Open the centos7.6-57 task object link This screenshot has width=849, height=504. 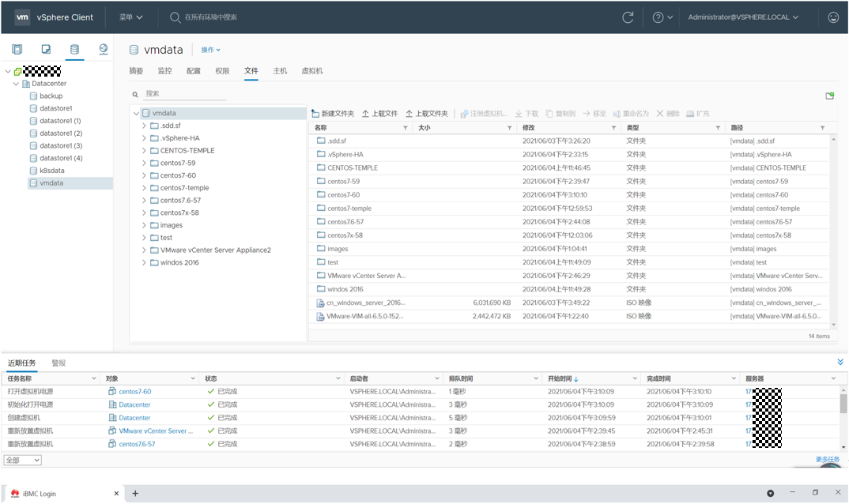[137, 444]
